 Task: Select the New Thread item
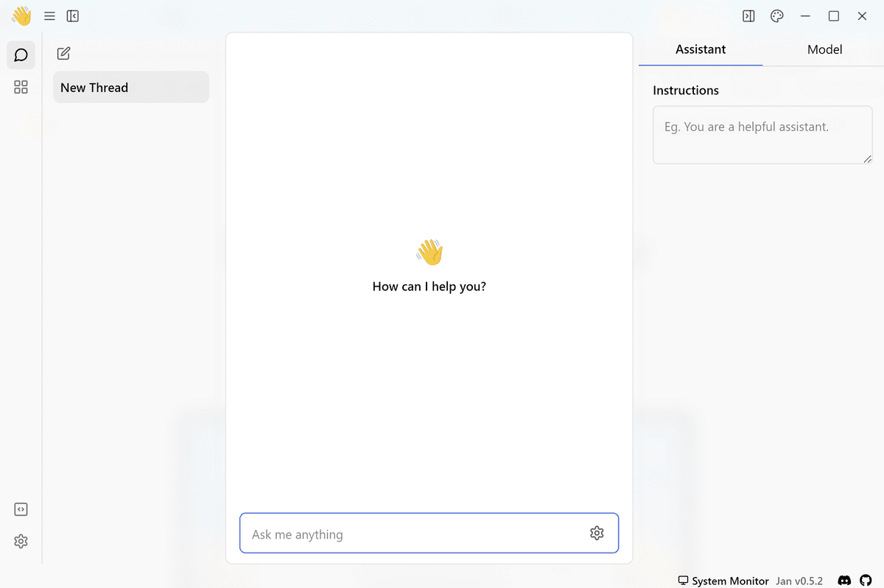(131, 87)
